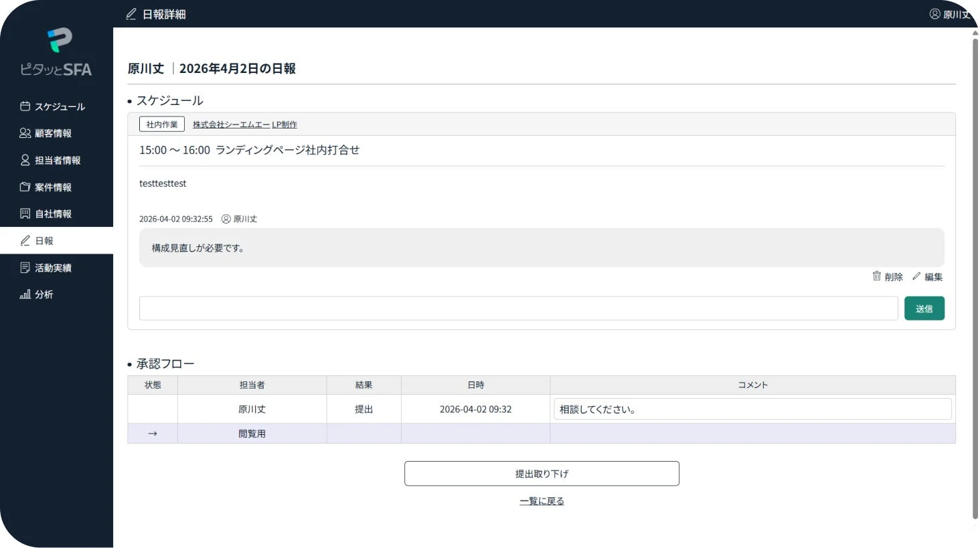Click the スケジュール section heading in content
980x548 pixels.
tap(170, 100)
